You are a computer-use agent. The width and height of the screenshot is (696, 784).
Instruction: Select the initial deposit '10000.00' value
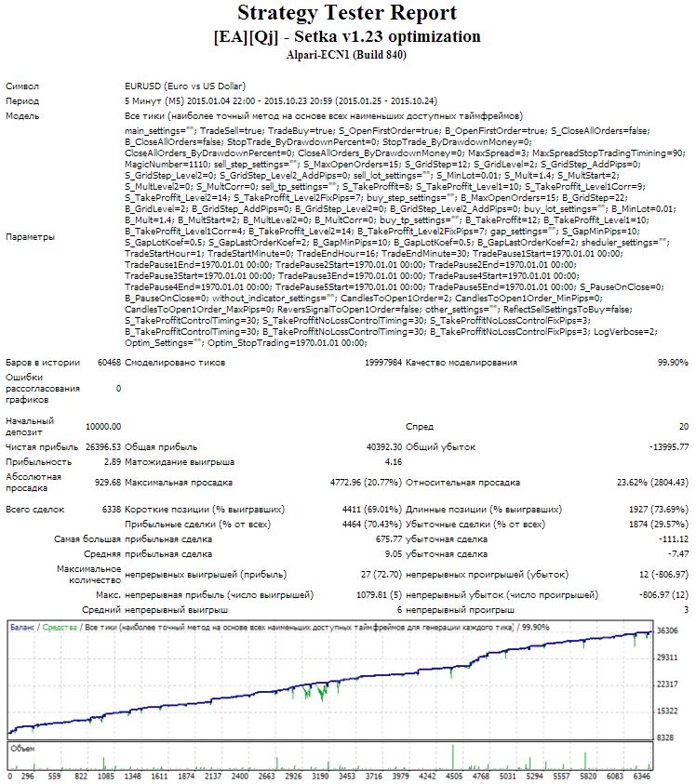click(103, 427)
